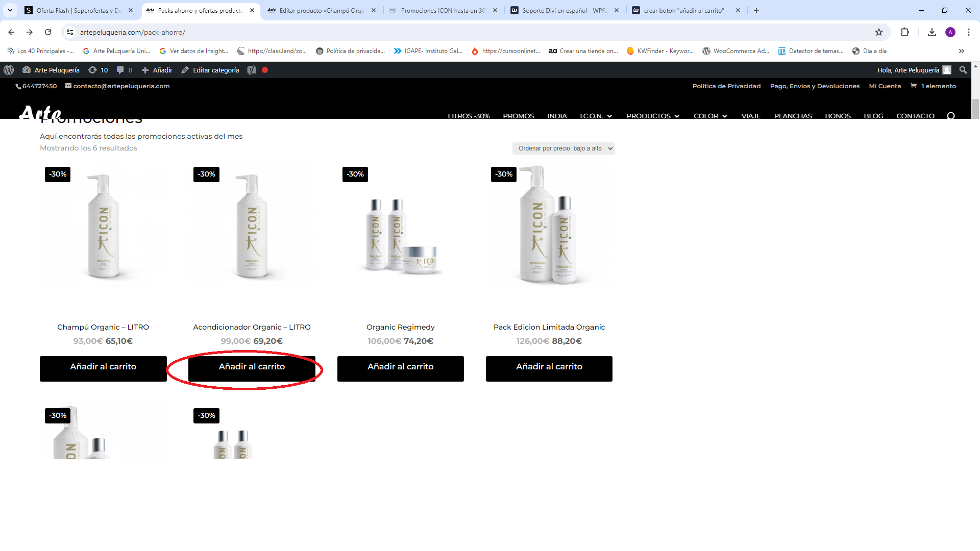Open Arte Peluquería admin bar site menu
Viewport: 980px width, 551px height.
(51, 70)
